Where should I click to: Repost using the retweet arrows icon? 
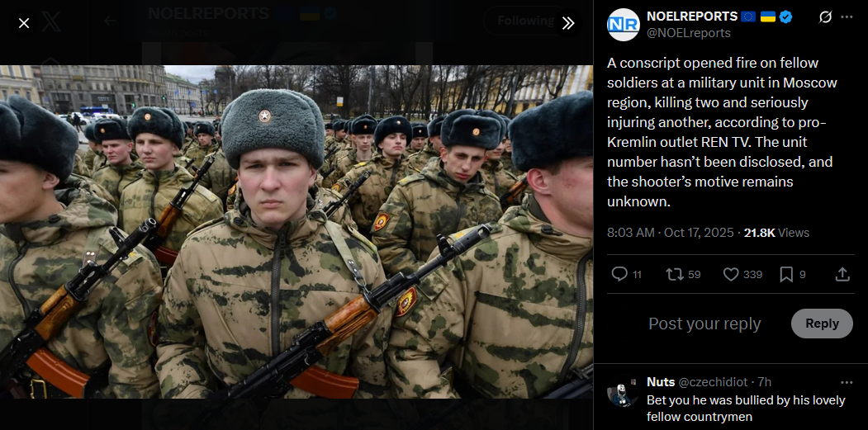coord(674,274)
